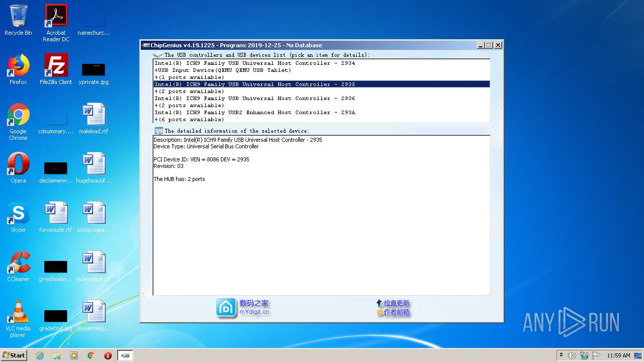Screen dimensions: 644x362
Task: Select gradefind.jpg file icon
Action: coord(56,320)
